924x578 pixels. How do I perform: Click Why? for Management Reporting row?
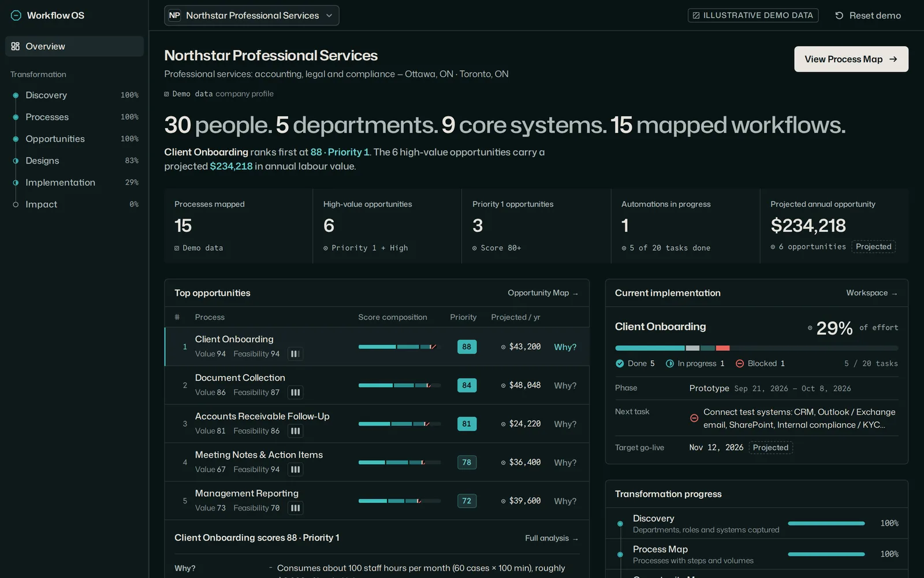(565, 501)
